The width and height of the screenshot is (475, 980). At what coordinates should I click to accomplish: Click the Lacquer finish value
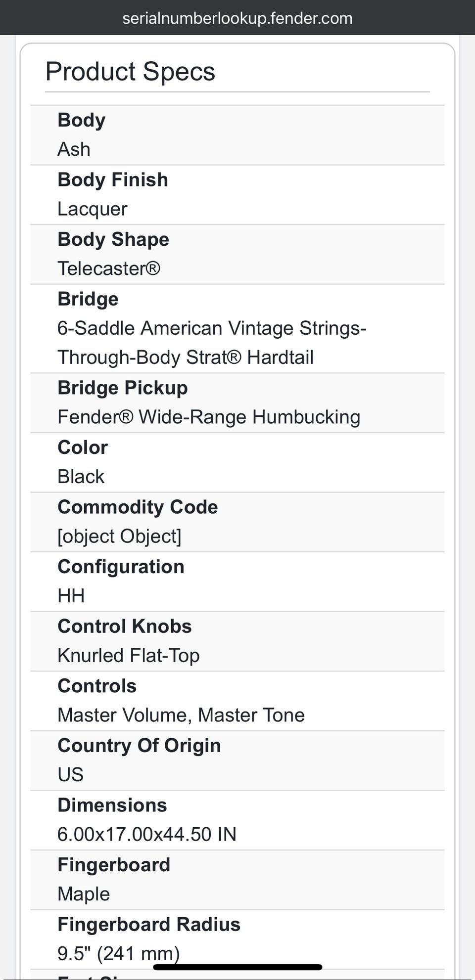93,209
